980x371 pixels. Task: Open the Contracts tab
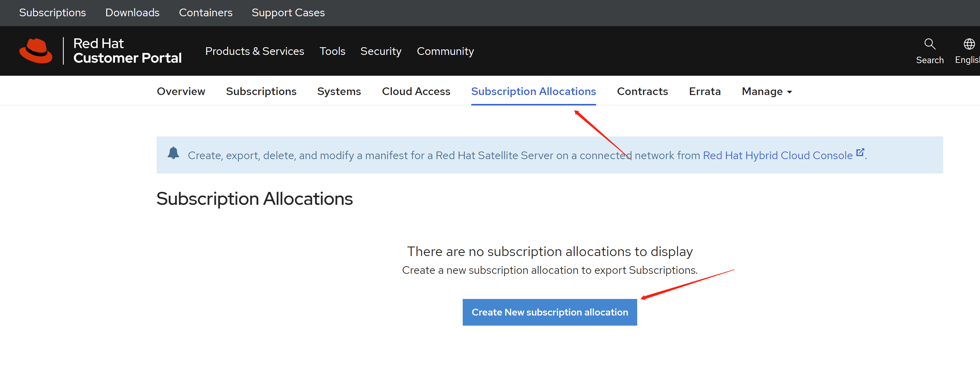(642, 92)
